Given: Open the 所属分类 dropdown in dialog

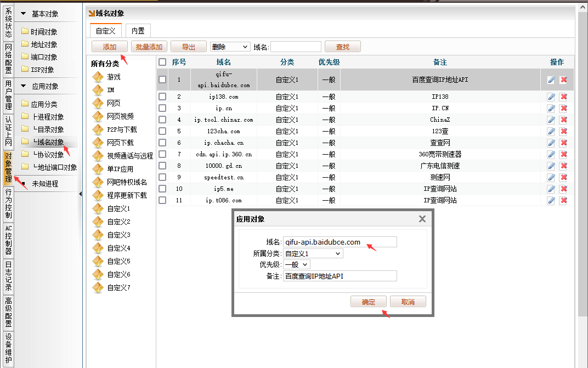Looking at the screenshot, I should [x=313, y=253].
